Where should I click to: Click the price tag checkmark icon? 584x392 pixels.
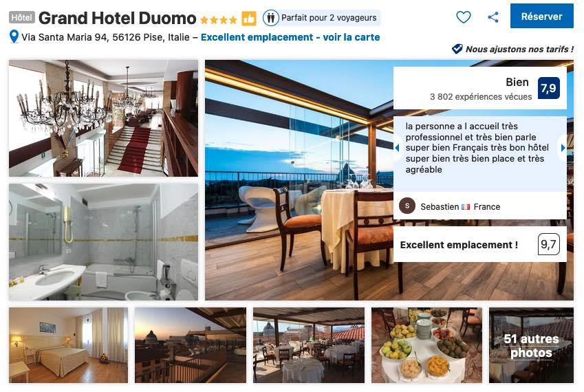click(457, 49)
